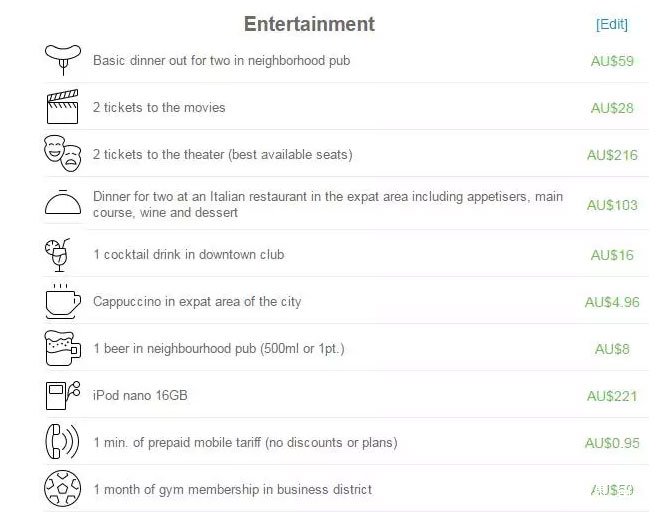The width and height of the screenshot is (660, 512).
Task: Select the AU$216 theater tickets price
Action: (612, 155)
